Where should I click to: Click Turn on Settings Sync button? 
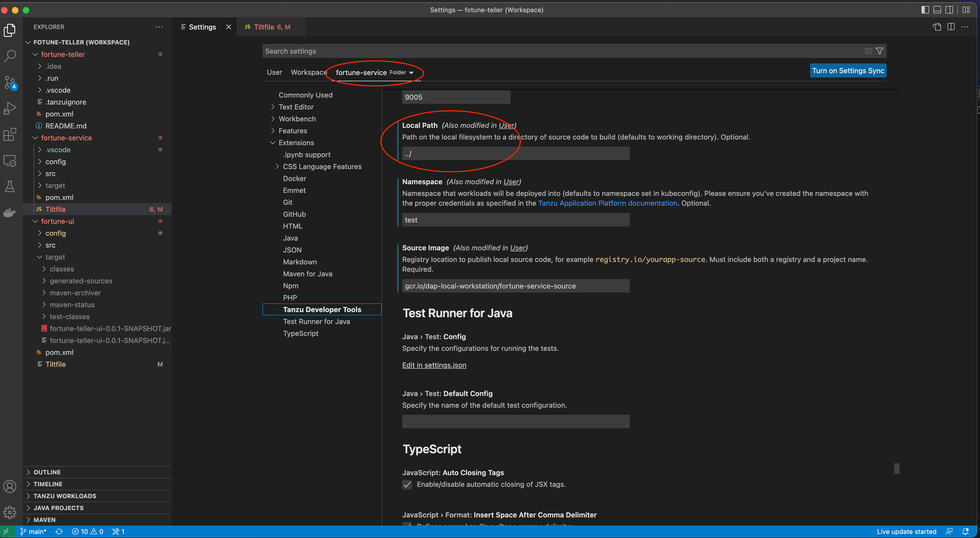tap(848, 70)
